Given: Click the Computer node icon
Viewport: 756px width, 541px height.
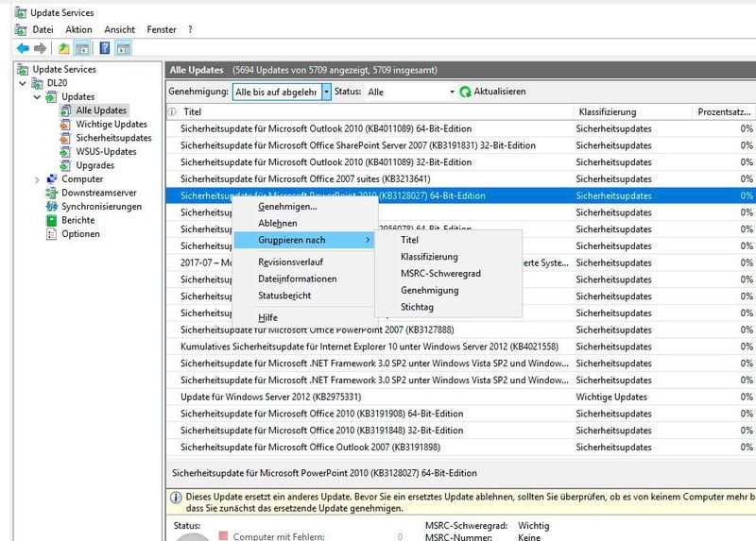Looking at the screenshot, I should (51, 179).
